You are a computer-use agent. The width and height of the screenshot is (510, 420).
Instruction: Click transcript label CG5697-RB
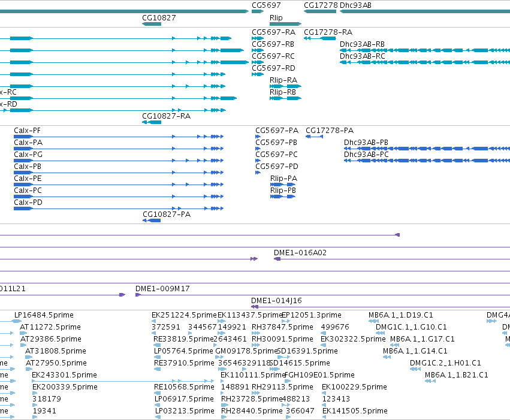273,44
